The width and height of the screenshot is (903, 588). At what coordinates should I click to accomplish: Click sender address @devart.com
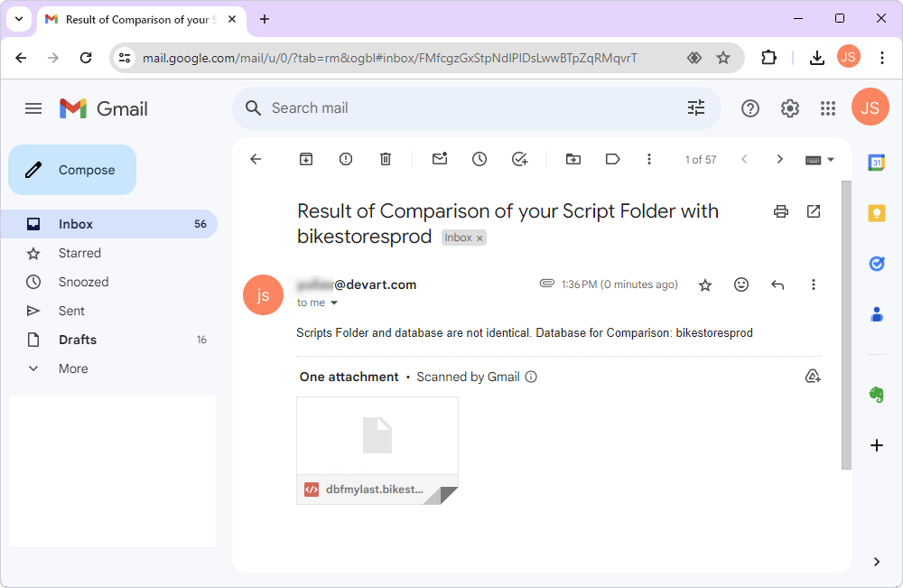tap(356, 285)
